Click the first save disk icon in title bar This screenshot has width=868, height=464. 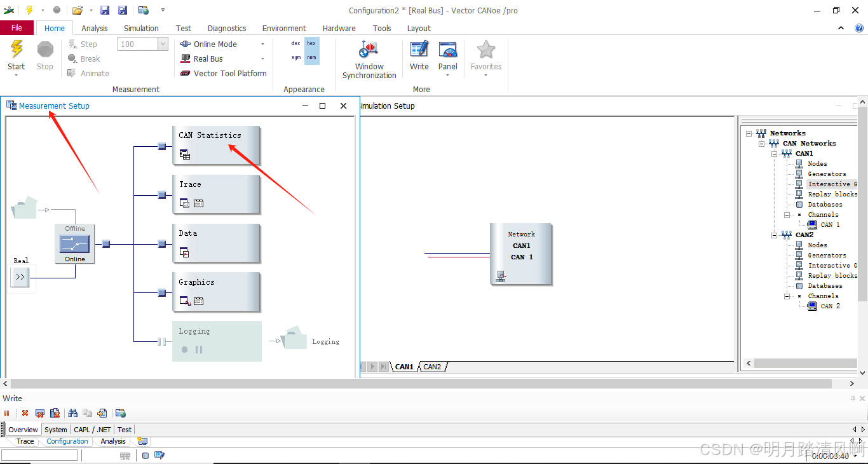point(105,10)
